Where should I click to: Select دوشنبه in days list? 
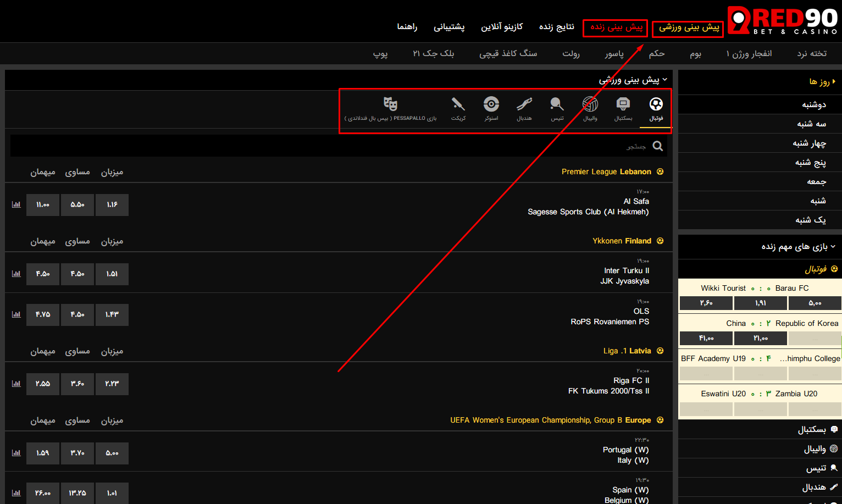(760, 104)
